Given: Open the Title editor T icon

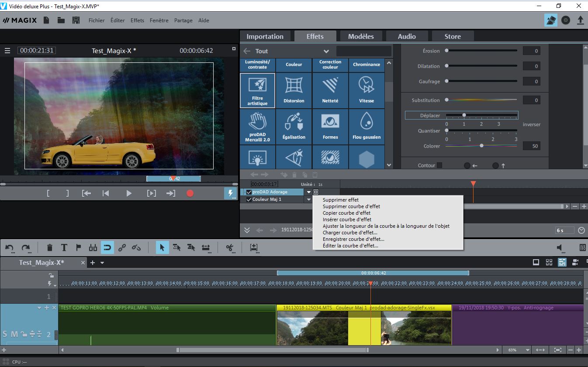Looking at the screenshot, I should (x=64, y=248).
